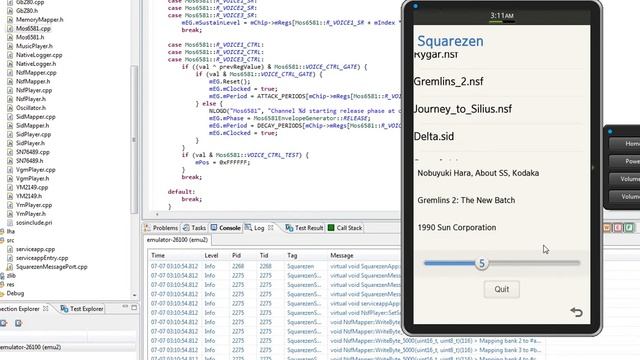640x360 pixels.
Task: Click the file icon beside SidPlayer.h
Action: [10, 143]
